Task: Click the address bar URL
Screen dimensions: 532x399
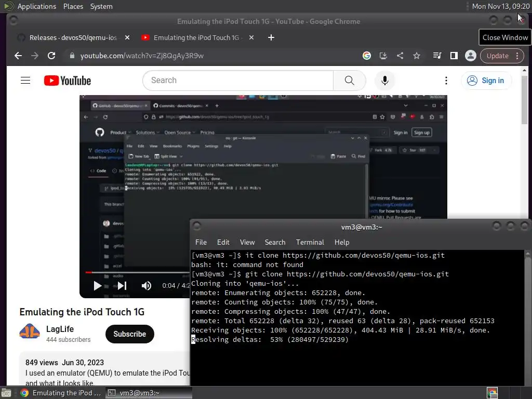Action: (x=142, y=56)
